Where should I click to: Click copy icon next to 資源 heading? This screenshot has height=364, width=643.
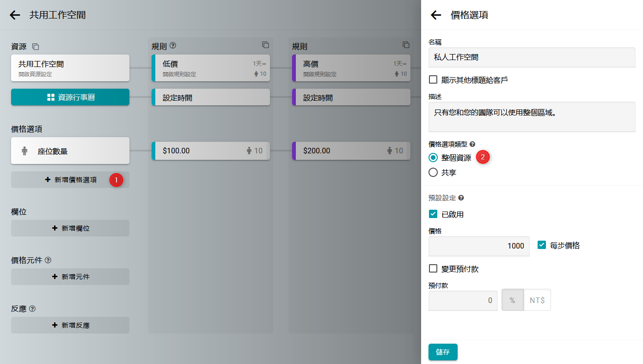36,47
